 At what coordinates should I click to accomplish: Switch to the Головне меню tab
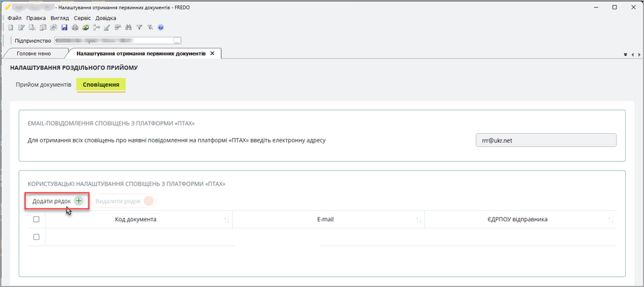pyautogui.click(x=34, y=53)
